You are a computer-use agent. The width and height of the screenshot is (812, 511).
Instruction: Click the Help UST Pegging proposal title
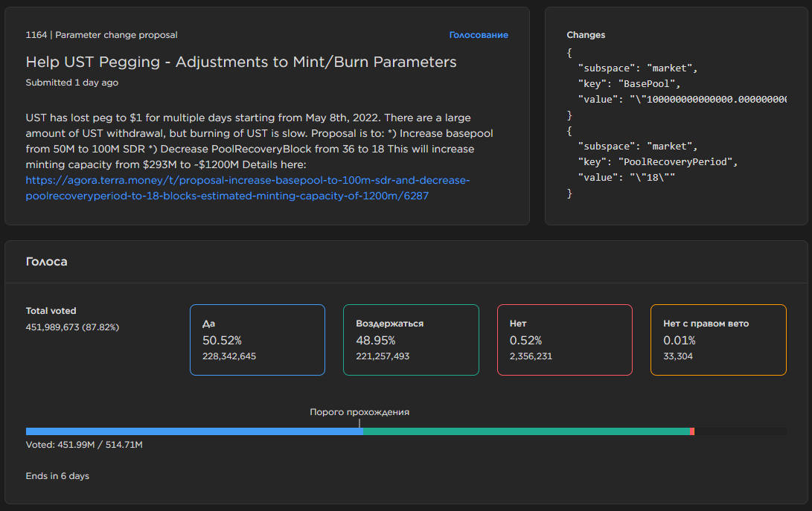pyautogui.click(x=241, y=62)
